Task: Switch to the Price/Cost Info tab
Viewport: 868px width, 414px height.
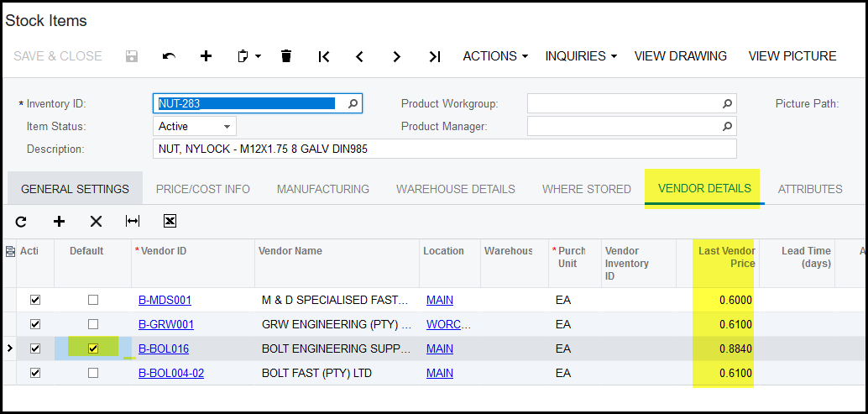Action: 203,189
